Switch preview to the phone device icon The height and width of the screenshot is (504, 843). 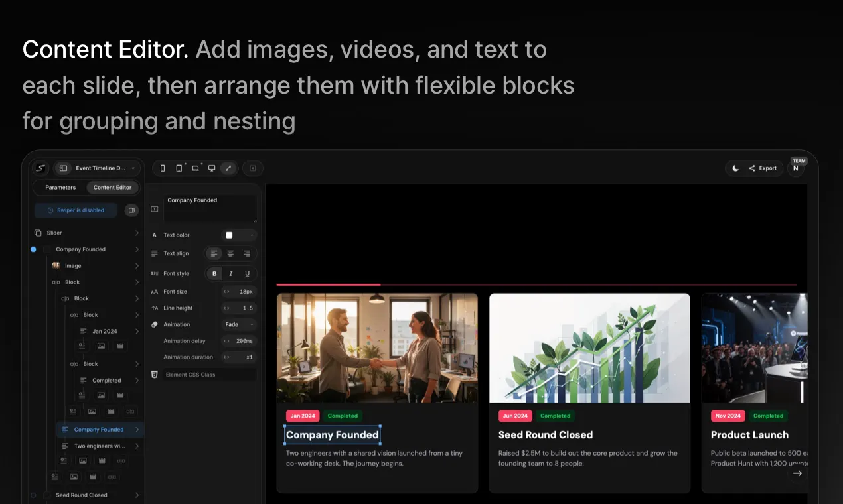click(163, 168)
